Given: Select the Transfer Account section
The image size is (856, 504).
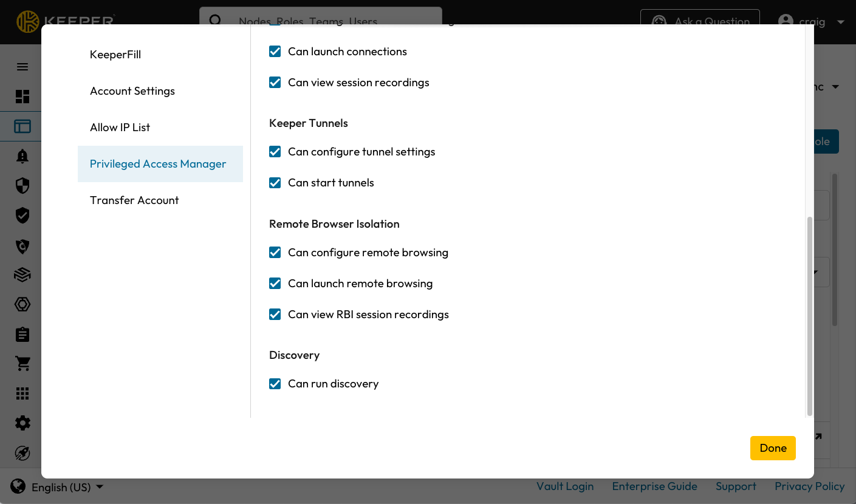Looking at the screenshot, I should coord(134,200).
